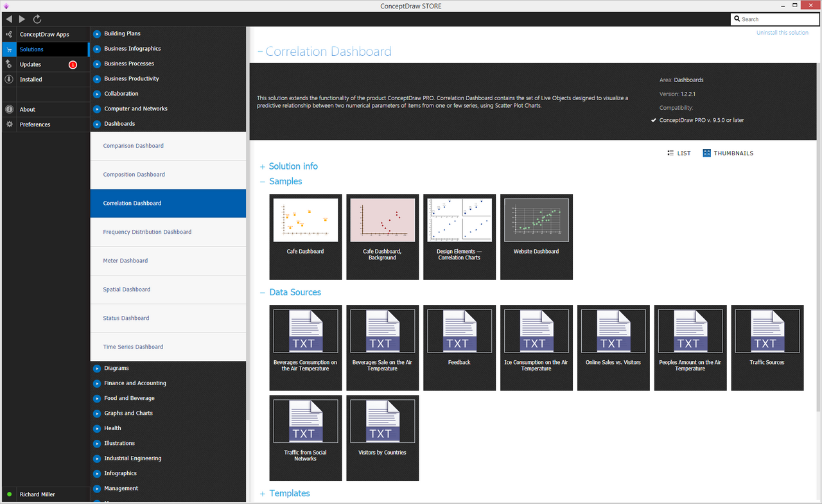Image resolution: width=822 pixels, height=504 pixels.
Task: Expand the Management category
Action: point(97,489)
